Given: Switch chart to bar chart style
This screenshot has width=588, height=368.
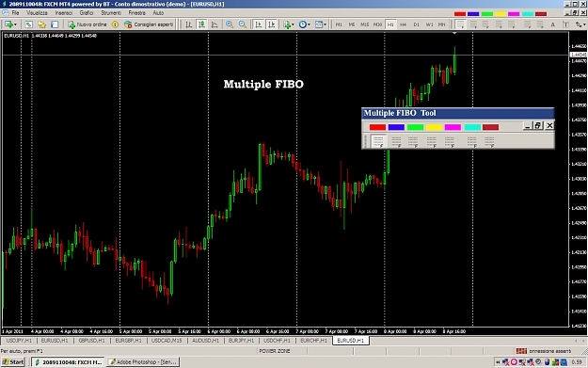Looking at the screenshot, I should [188, 24].
